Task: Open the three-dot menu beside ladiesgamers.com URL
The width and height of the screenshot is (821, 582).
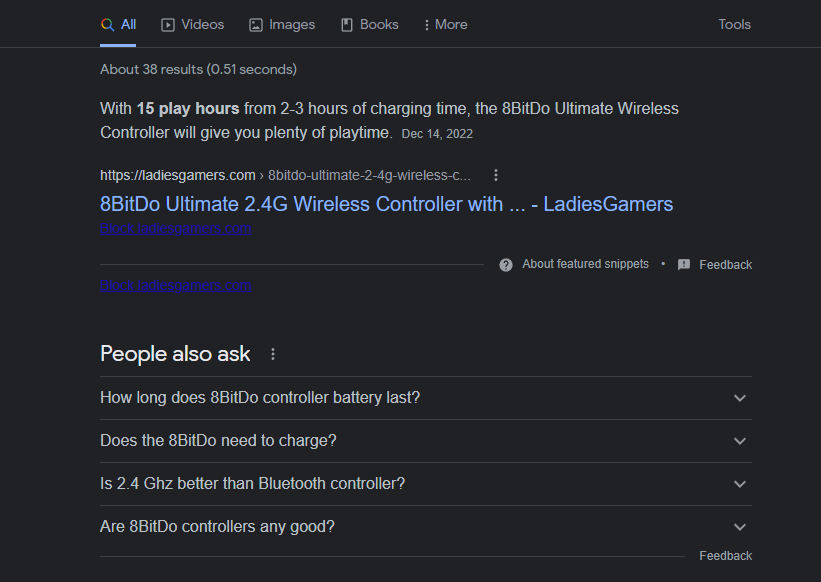Action: (495, 175)
